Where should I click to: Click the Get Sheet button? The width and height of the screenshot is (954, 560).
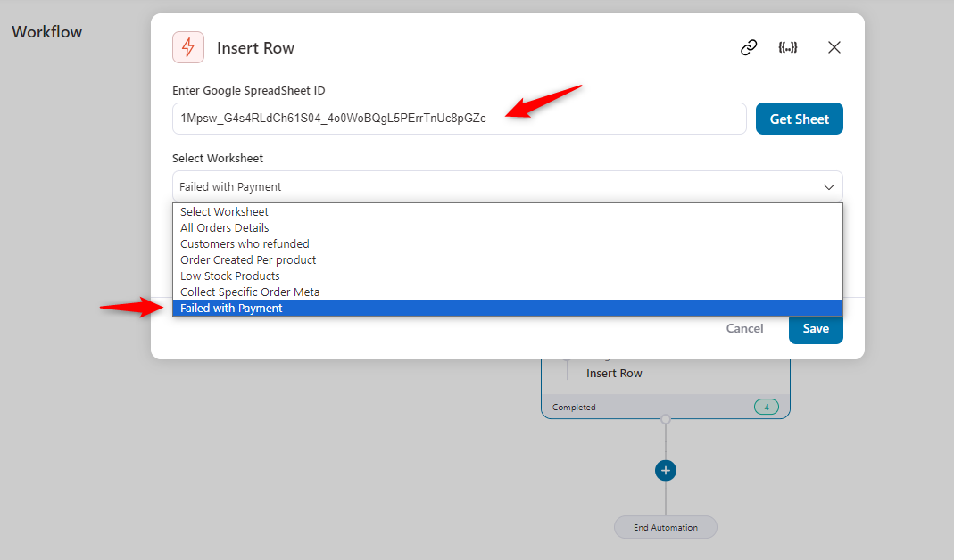(x=800, y=119)
